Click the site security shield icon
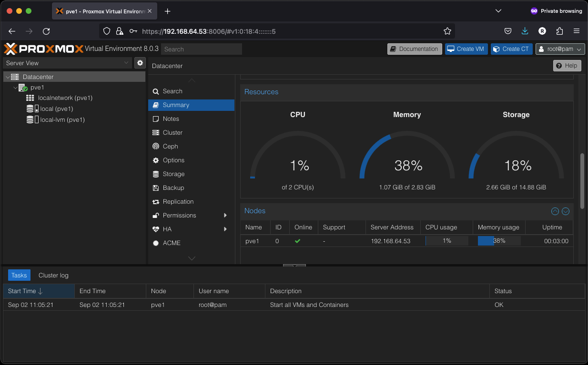The image size is (588, 365). (x=107, y=31)
